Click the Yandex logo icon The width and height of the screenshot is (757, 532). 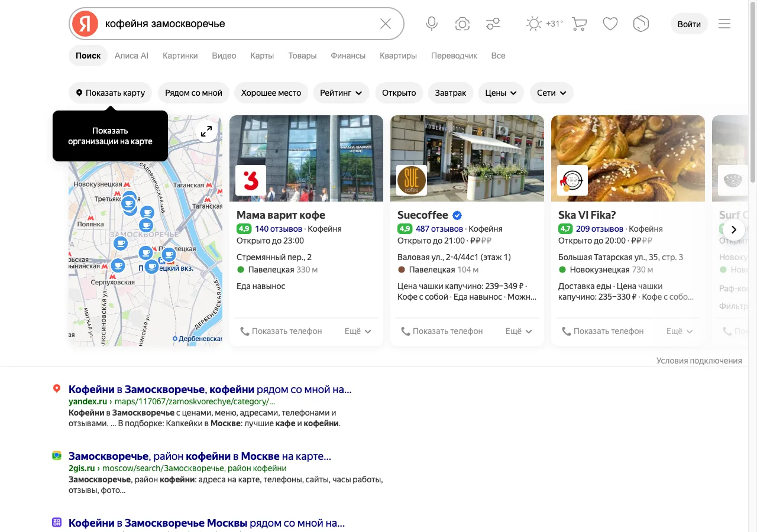point(85,24)
